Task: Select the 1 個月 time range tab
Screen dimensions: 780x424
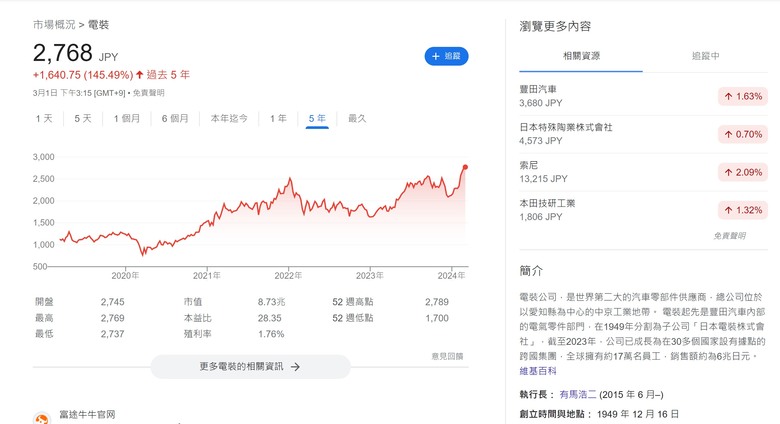Action: click(127, 118)
